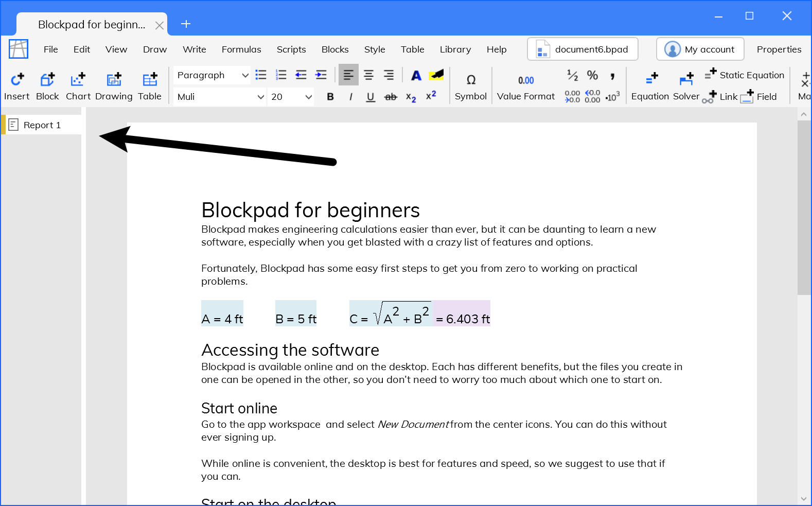
Task: Open the Write menu
Action: click(195, 49)
